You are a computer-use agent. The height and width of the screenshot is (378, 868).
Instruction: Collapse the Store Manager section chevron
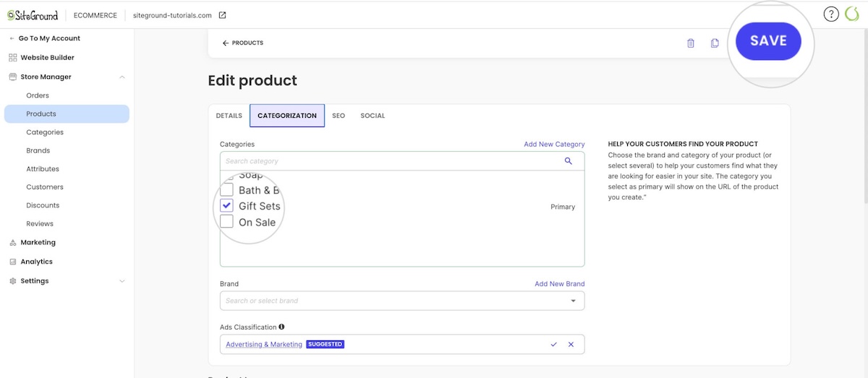122,77
